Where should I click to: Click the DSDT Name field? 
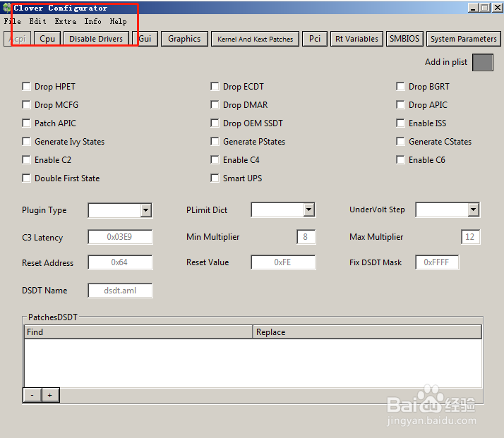pyautogui.click(x=120, y=291)
